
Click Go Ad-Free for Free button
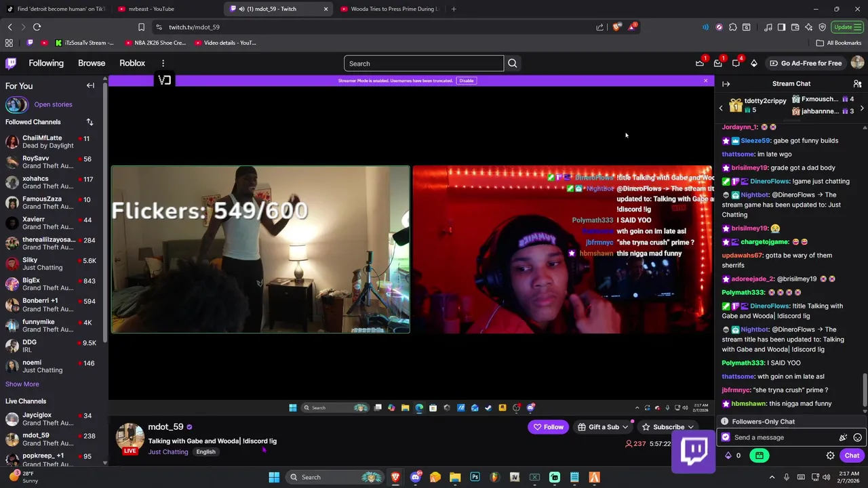tap(806, 63)
